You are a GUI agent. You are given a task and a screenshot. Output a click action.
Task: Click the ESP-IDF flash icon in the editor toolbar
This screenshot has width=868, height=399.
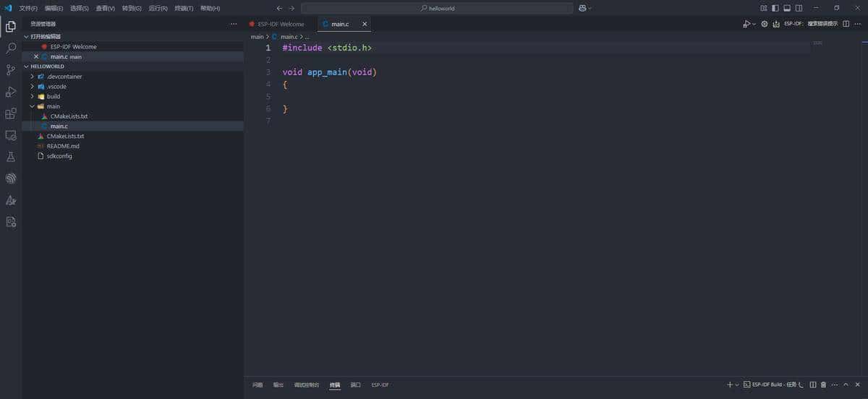click(x=777, y=24)
